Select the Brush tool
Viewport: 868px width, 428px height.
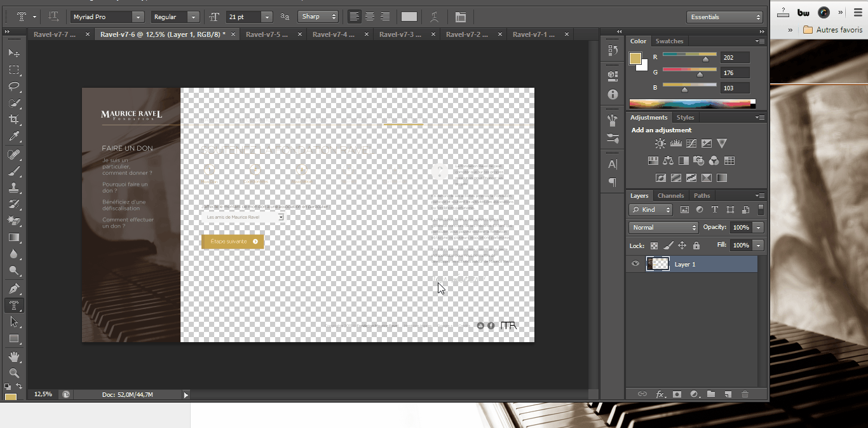[14, 171]
